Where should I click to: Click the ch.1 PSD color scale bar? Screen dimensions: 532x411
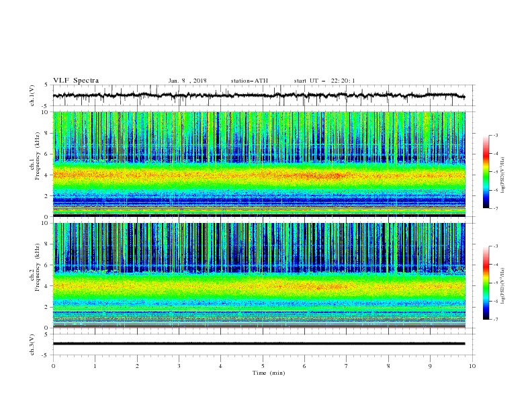486,172
